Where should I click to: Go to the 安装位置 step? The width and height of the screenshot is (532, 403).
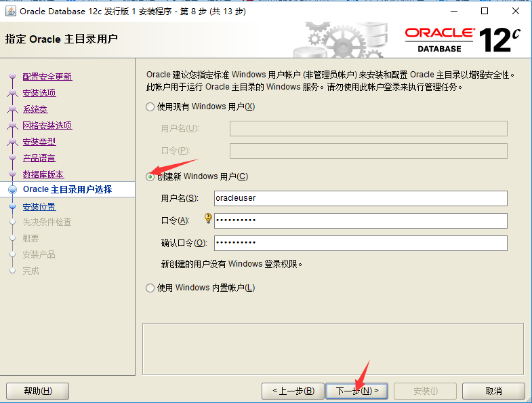(x=39, y=207)
